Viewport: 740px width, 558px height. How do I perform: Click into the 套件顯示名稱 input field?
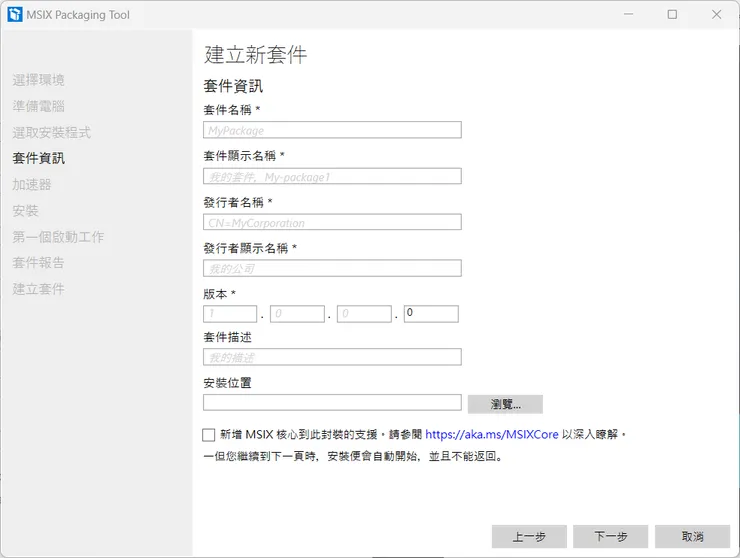point(332,177)
